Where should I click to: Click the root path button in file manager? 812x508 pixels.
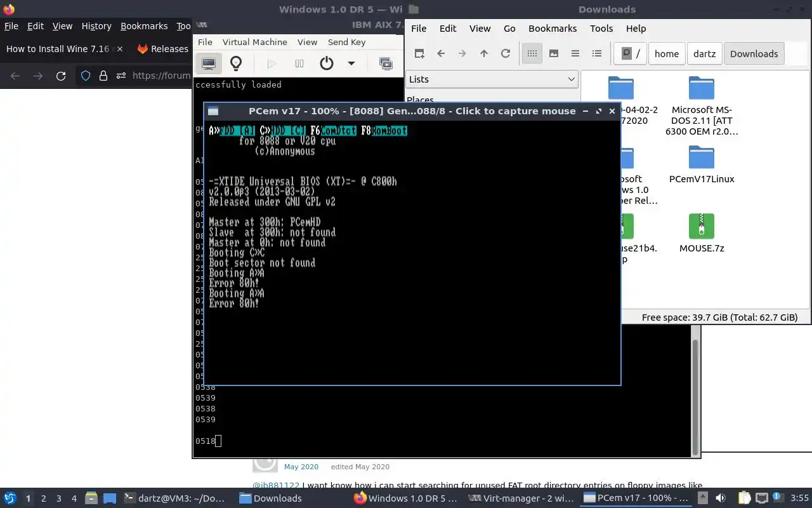click(631, 53)
